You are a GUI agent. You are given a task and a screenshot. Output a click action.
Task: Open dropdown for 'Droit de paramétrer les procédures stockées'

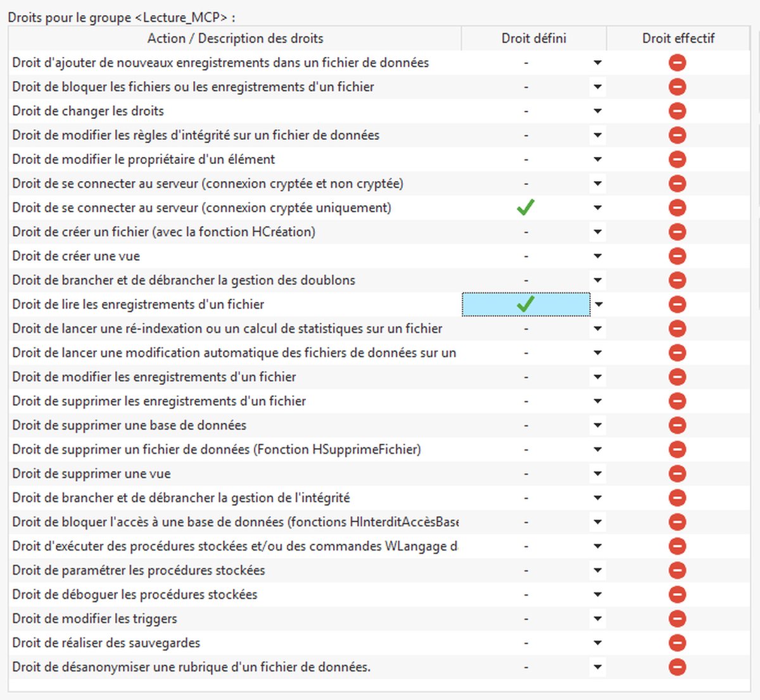coord(597,570)
